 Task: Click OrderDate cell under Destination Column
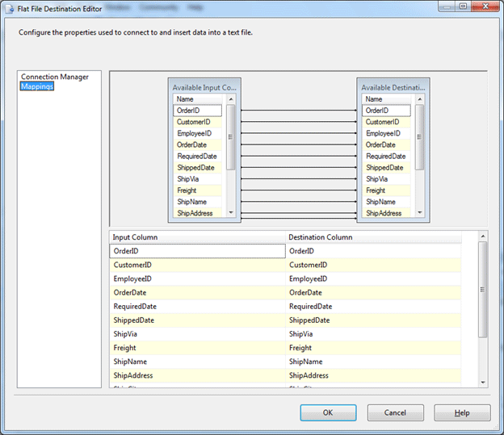tap(373, 292)
